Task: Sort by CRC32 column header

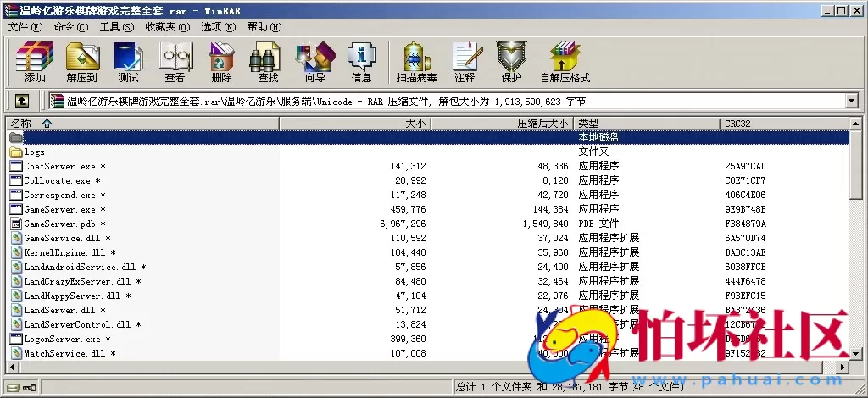Action: [785, 124]
